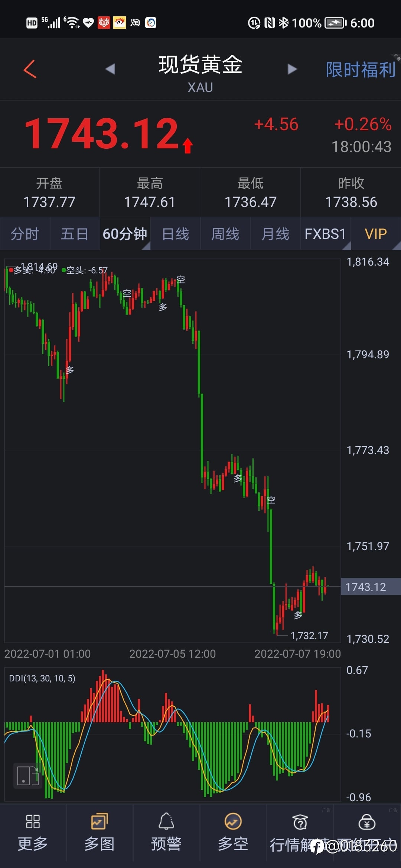Tap the 2022-07-07 19:00 time axis label

[297, 654]
